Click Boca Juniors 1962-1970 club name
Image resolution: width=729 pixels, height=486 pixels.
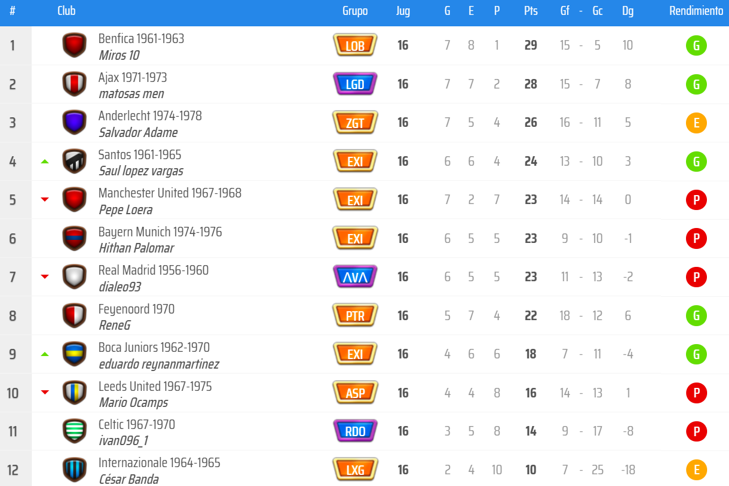[154, 347]
